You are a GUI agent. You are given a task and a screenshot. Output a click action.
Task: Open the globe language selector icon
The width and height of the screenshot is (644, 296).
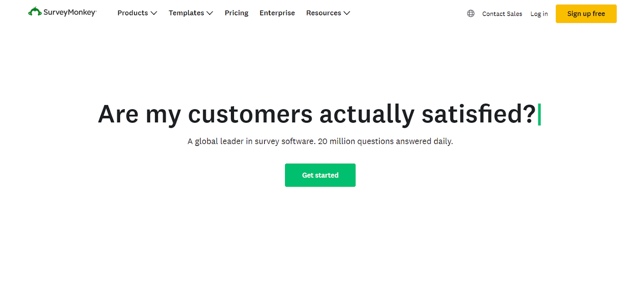tap(471, 13)
